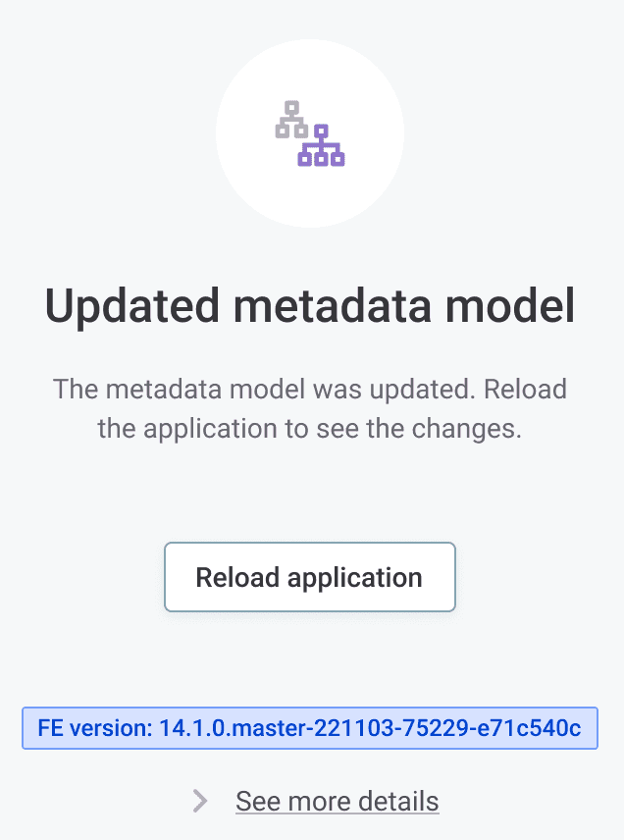
Task: Click the grey tree diagram graphic
Action: click(290, 118)
